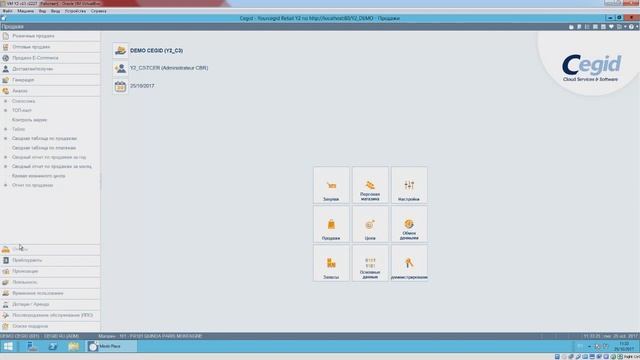The image size is (640, 360).
Task: Open VirtualBox Вид menu
Action: (x=42, y=11)
